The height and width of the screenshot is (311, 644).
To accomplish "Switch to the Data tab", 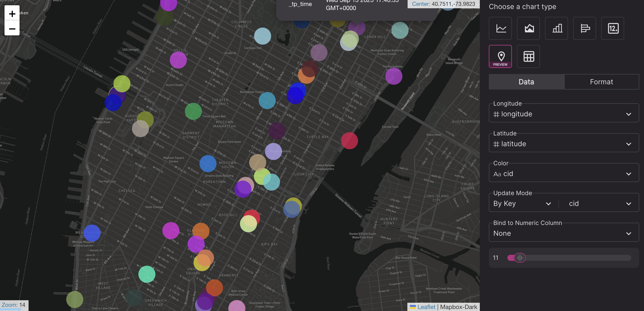I will [526, 82].
